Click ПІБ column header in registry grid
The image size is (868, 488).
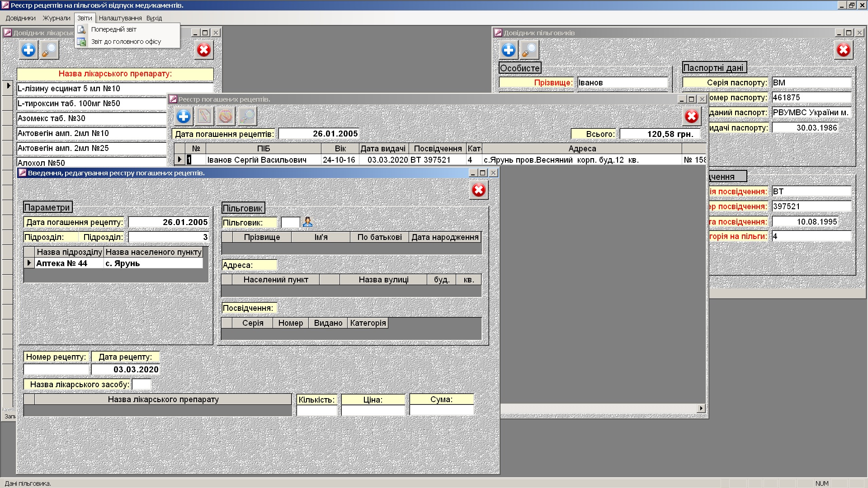pos(264,149)
